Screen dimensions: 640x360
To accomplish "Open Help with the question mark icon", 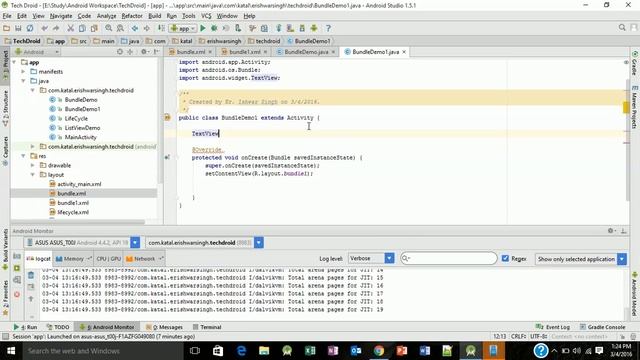I will click(328, 28).
